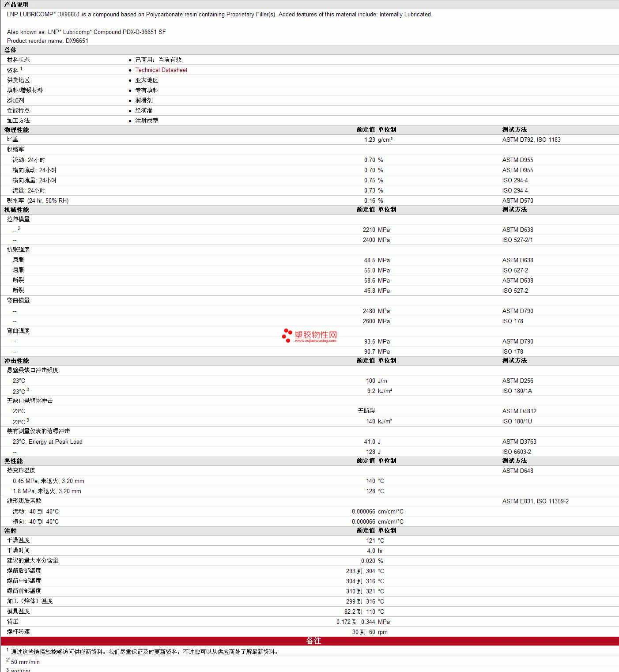Select the '热变形温度' row label
The height and width of the screenshot is (672, 619).
tap(21, 470)
